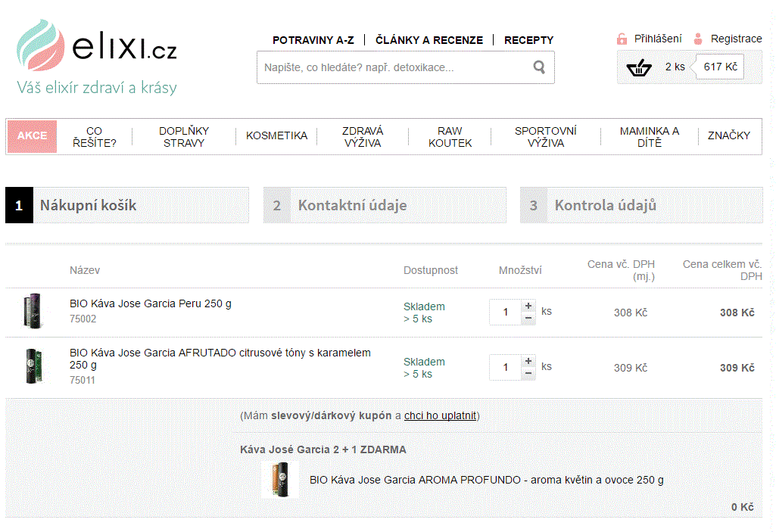Open BIO Káva Jose Garcia Peru 250 g

point(151,303)
